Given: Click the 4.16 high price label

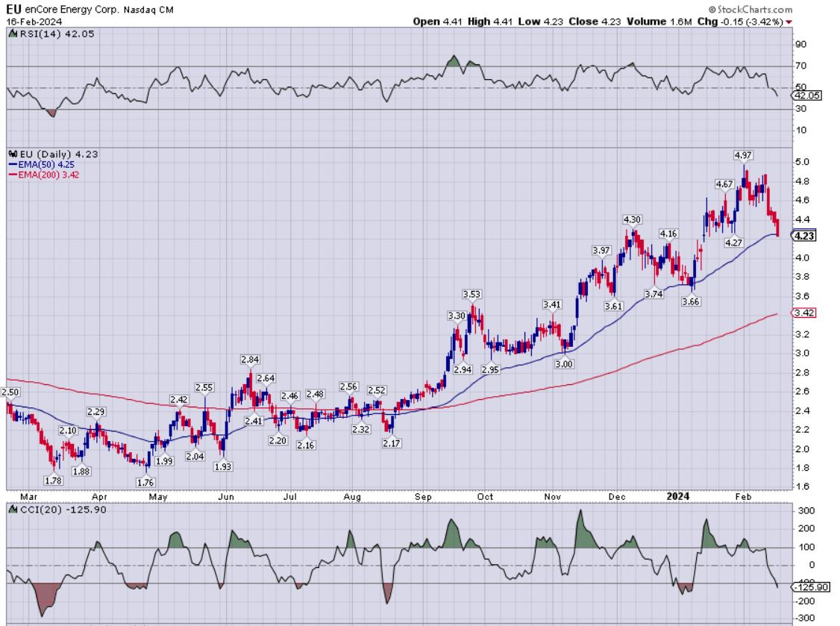Looking at the screenshot, I should [668, 234].
